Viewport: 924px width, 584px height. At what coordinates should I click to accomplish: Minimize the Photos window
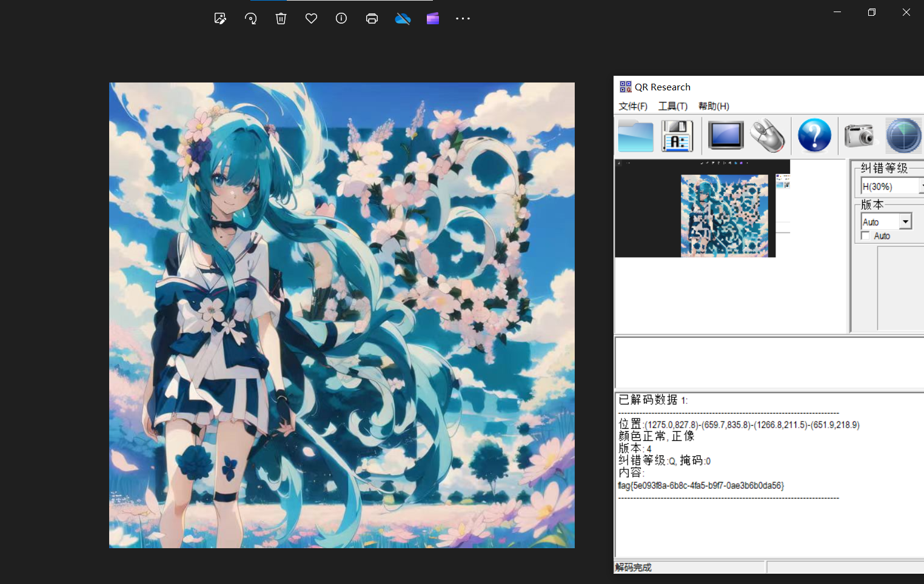[x=837, y=12]
